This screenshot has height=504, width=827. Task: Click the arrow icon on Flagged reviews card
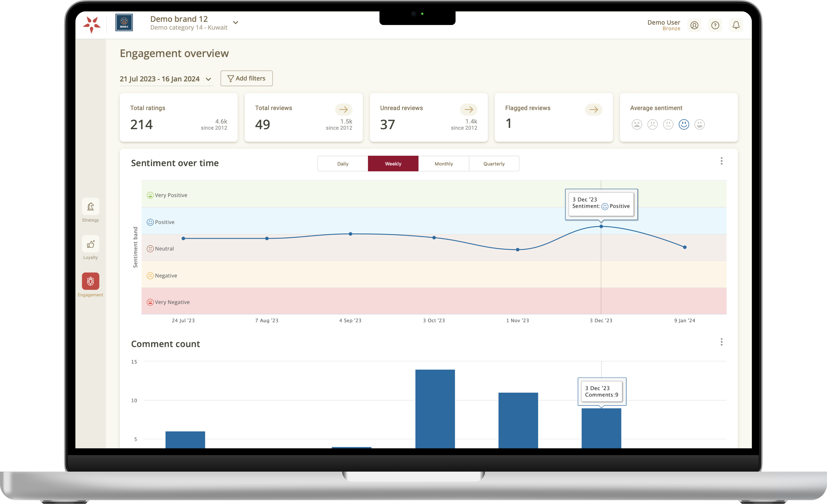[594, 109]
